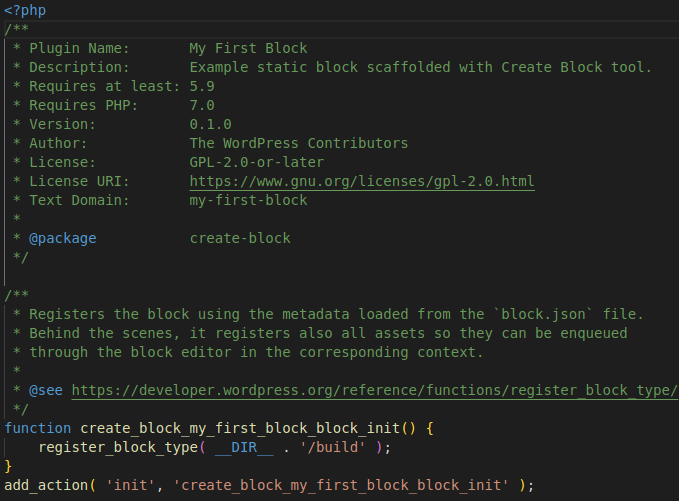
Task: Click the '/build' string literal
Action: pos(333,448)
